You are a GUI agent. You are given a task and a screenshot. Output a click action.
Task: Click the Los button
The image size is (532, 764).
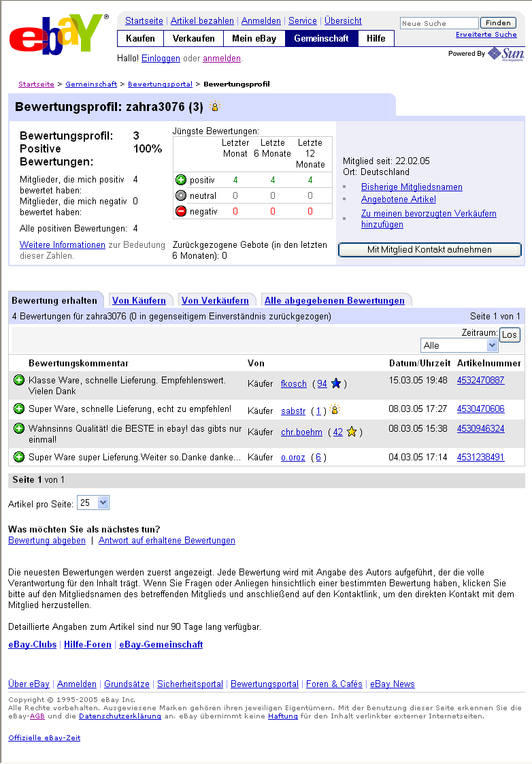[510, 335]
